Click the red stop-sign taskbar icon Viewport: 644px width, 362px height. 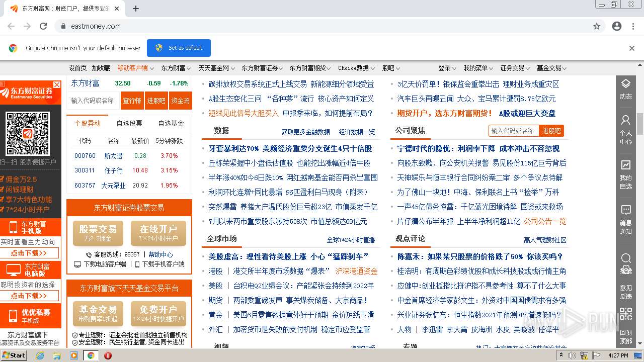coord(108,355)
